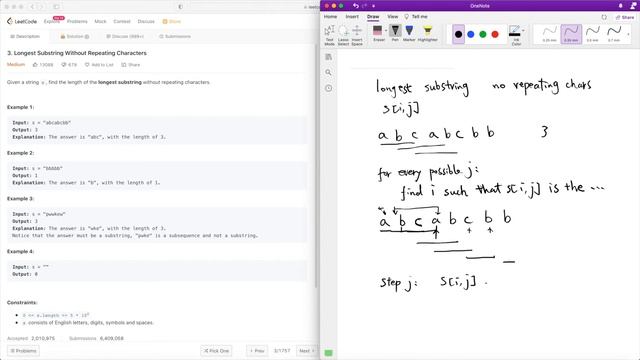640x360 pixels.
Task: Open the LeetCode Store link
Action: 172,21
